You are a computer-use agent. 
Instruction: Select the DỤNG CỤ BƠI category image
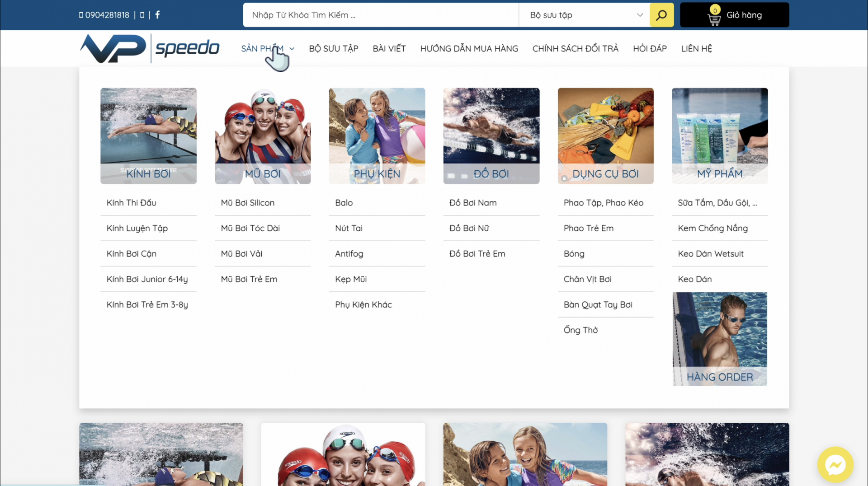[x=606, y=136]
